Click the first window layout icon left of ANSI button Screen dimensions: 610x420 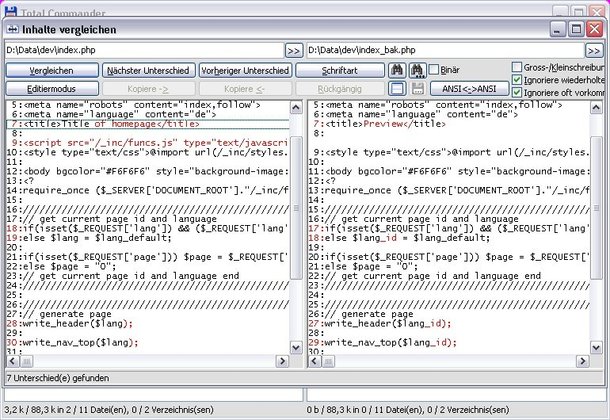(x=396, y=89)
